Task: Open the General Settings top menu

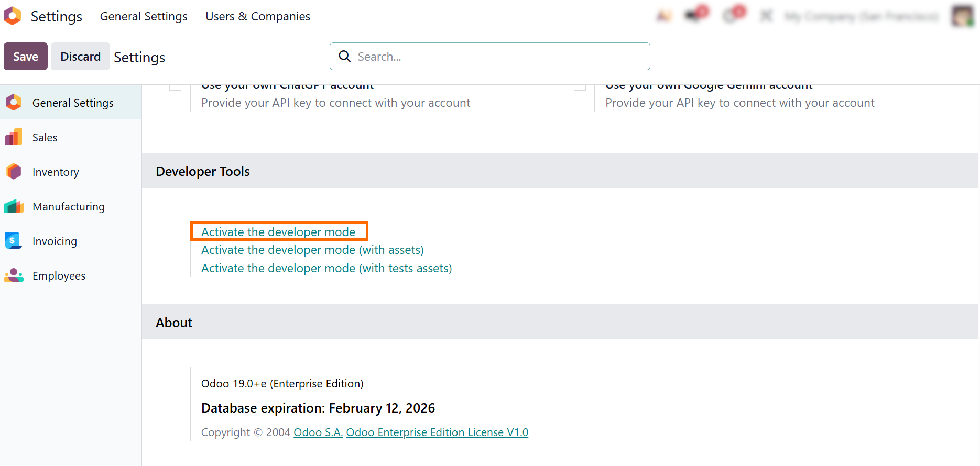Action: (144, 16)
